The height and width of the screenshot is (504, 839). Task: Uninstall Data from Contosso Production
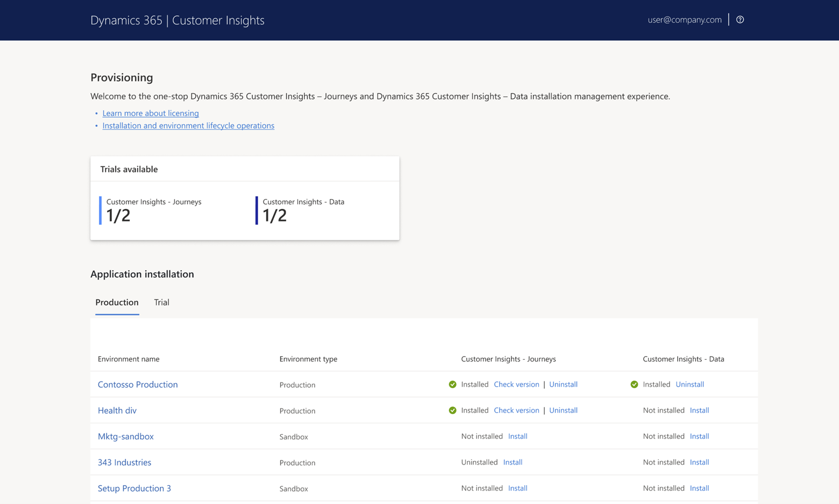(689, 385)
